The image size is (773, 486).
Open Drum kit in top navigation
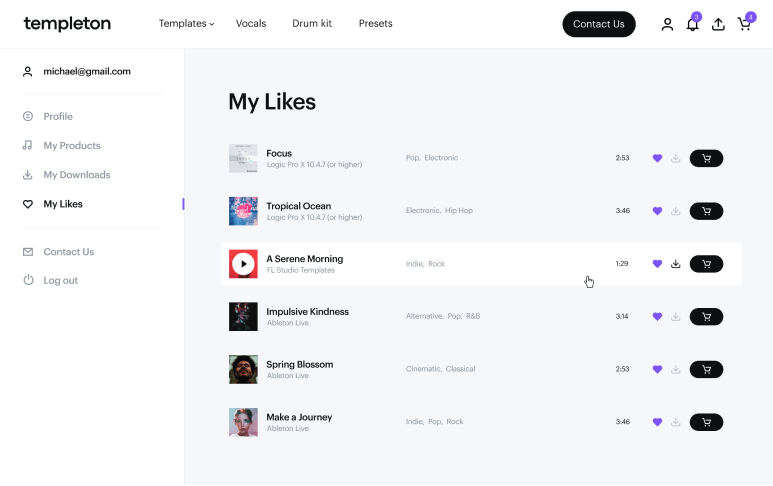click(x=312, y=24)
